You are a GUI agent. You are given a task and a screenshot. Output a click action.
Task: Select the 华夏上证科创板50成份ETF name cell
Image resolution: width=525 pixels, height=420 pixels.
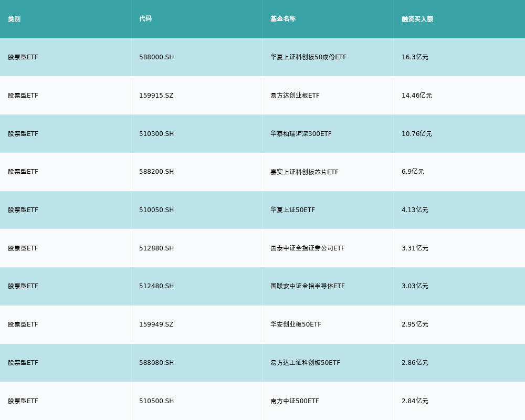click(308, 57)
